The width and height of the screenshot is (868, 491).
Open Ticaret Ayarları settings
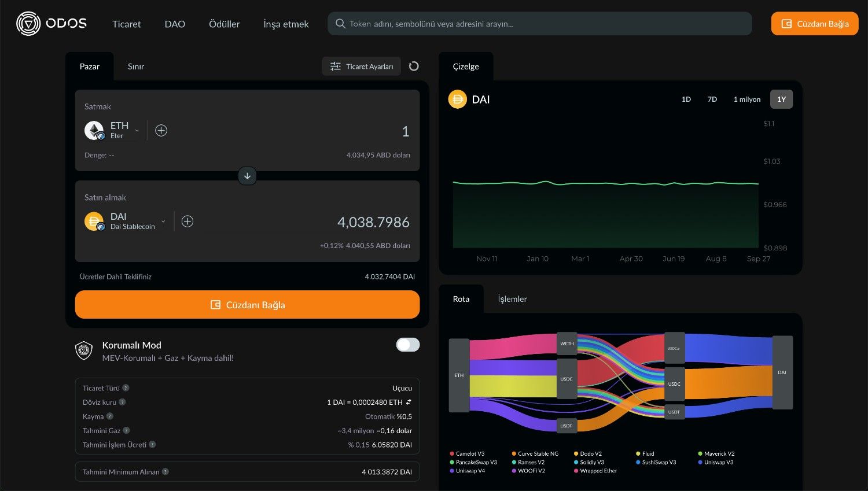click(362, 67)
